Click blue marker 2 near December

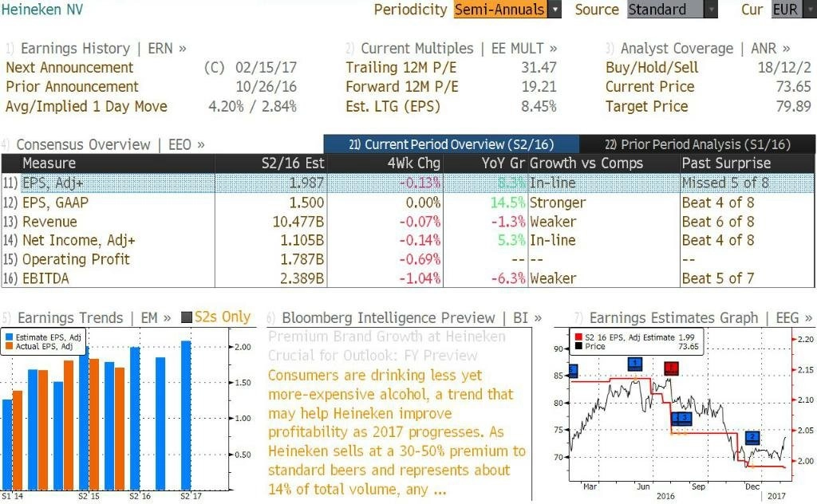(752, 437)
